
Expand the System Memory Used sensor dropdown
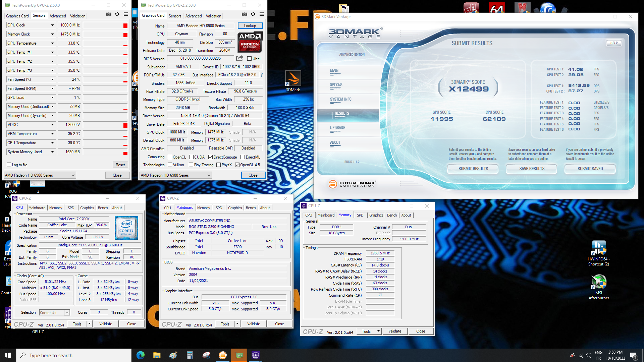point(52,152)
